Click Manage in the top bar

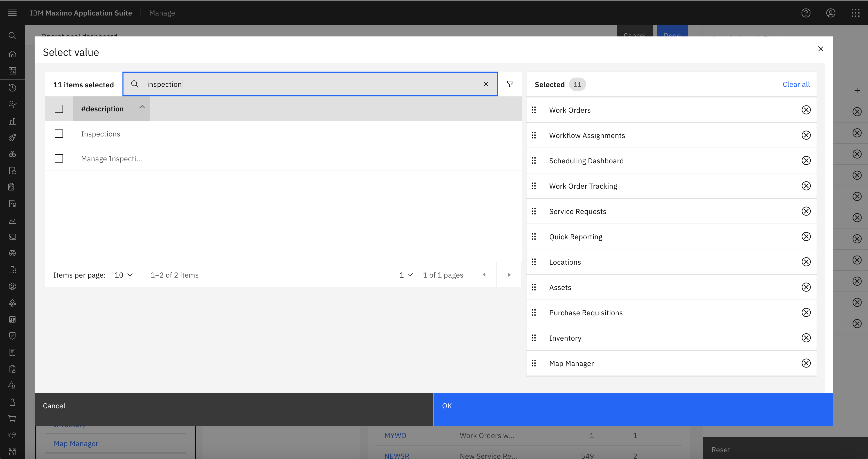[x=162, y=13]
